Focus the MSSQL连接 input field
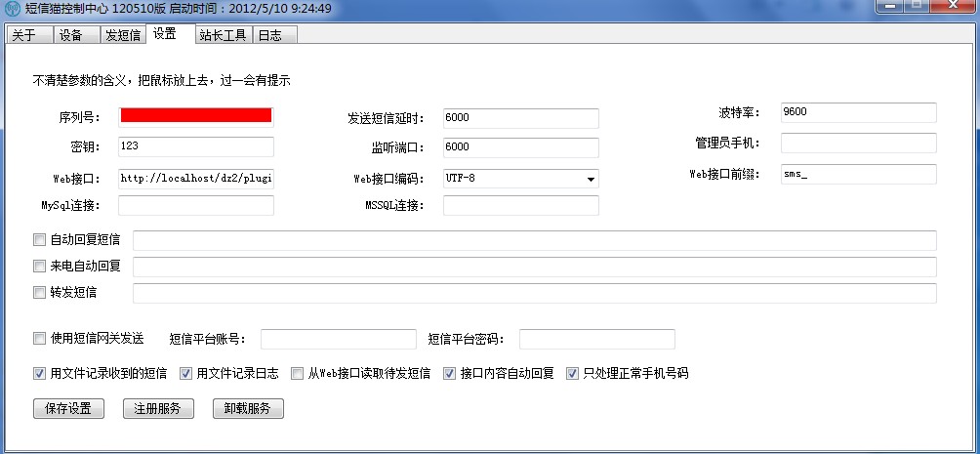The height and width of the screenshot is (454, 980). (520, 205)
